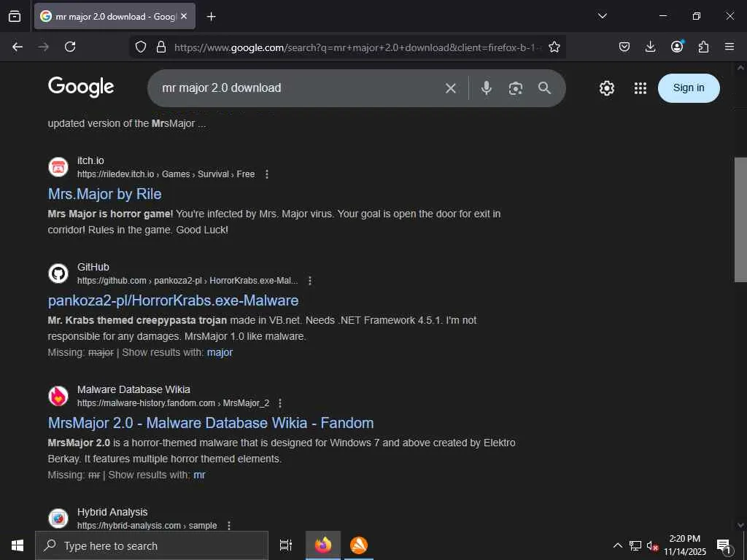747x560 pixels.
Task: Click the github.com pankoza2-pl breadcrumb
Action: (x=187, y=281)
